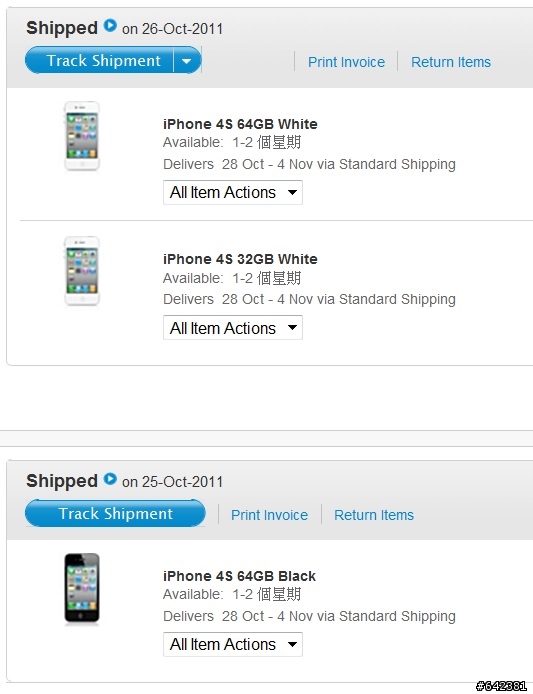
Task: Open the iPhone 4S 64GB Black thumbnail
Action: 82,588
